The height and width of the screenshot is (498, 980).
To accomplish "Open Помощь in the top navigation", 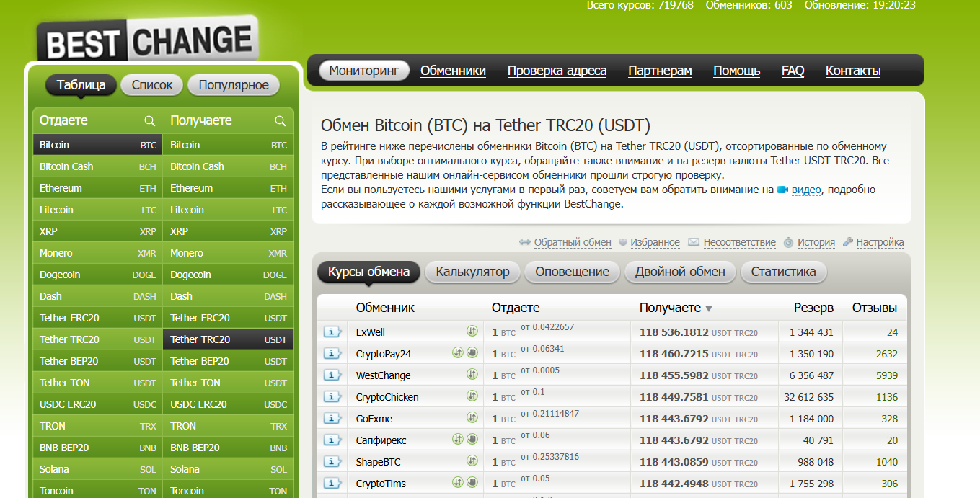I will click(x=736, y=71).
